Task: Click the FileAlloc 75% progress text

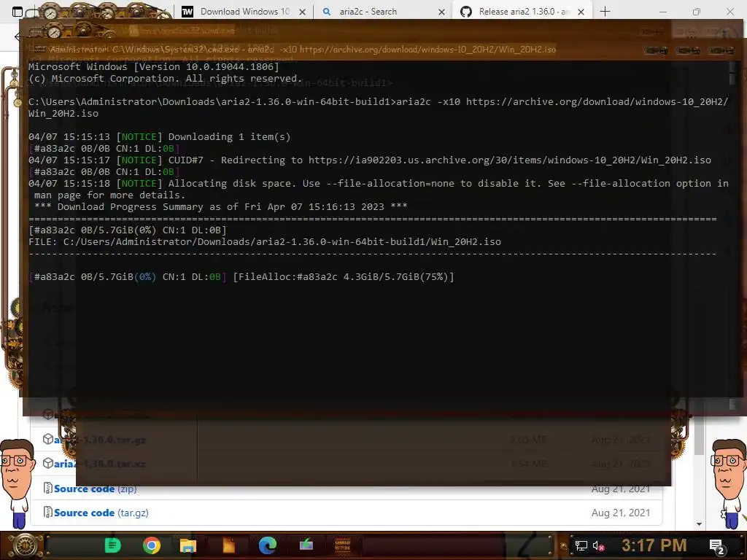Action: pos(344,276)
